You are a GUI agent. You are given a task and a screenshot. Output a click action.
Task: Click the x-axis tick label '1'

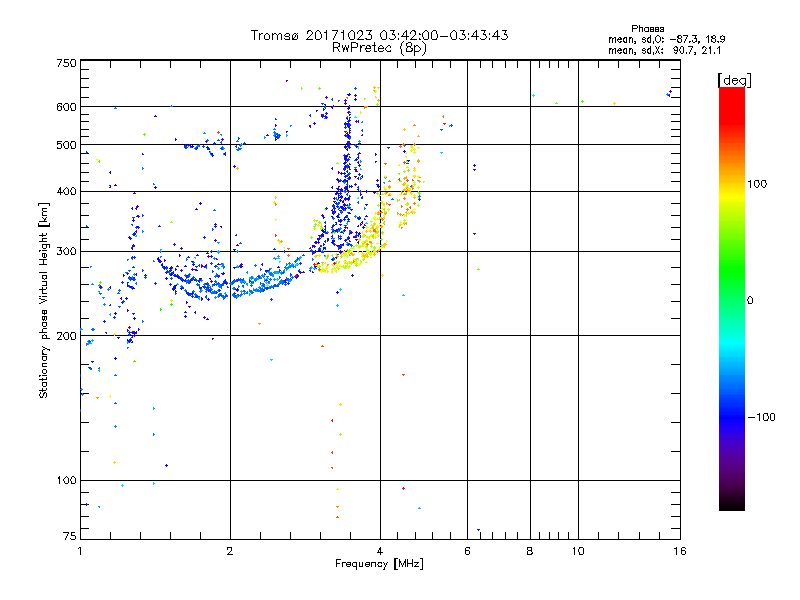coord(80,551)
